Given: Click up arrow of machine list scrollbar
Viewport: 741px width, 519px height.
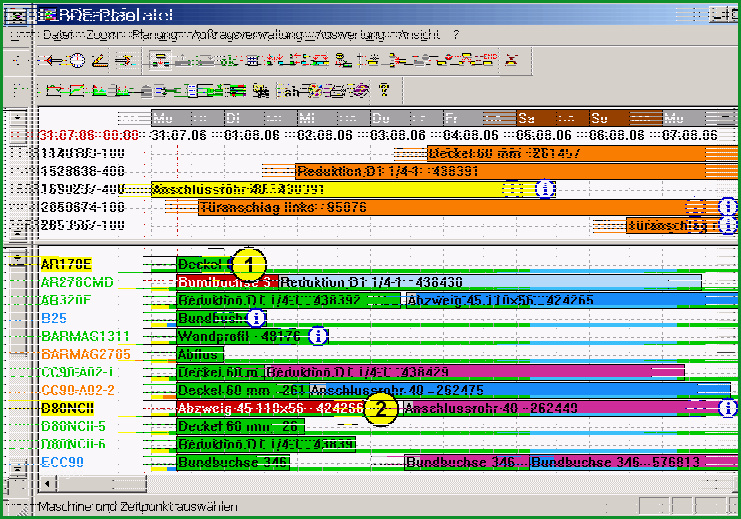Looking at the screenshot, I should pyautogui.click(x=17, y=259).
